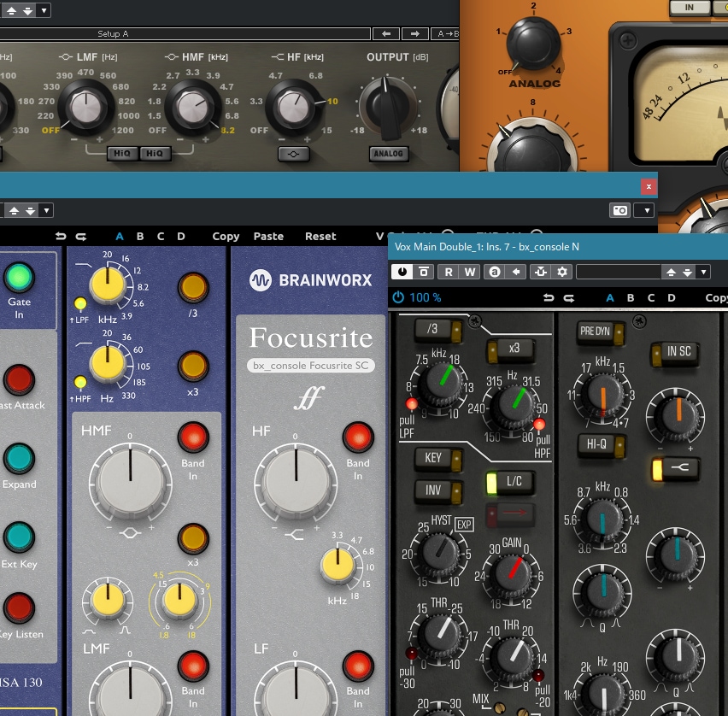
Task: Click camera snapshot icon in Focusrite window
Action: [619, 210]
